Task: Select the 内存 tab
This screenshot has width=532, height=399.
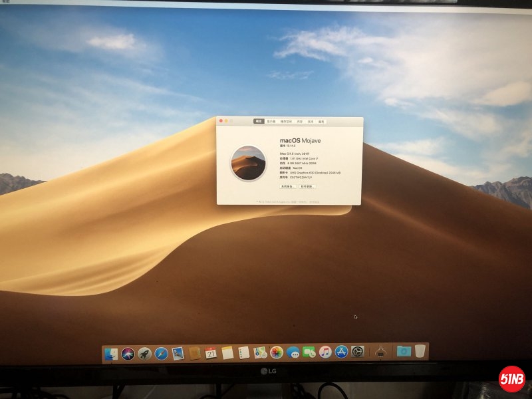Action: 300,122
